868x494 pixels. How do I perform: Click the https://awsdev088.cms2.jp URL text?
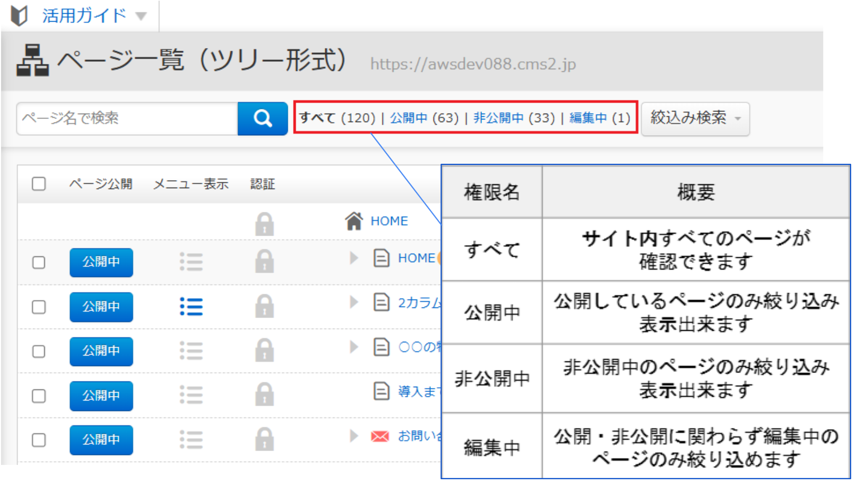click(x=473, y=64)
